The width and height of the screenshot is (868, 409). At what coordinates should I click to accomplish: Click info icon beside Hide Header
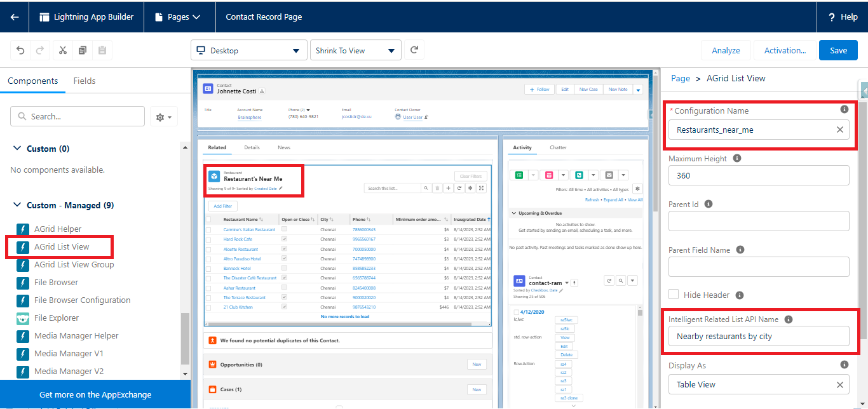coord(740,295)
